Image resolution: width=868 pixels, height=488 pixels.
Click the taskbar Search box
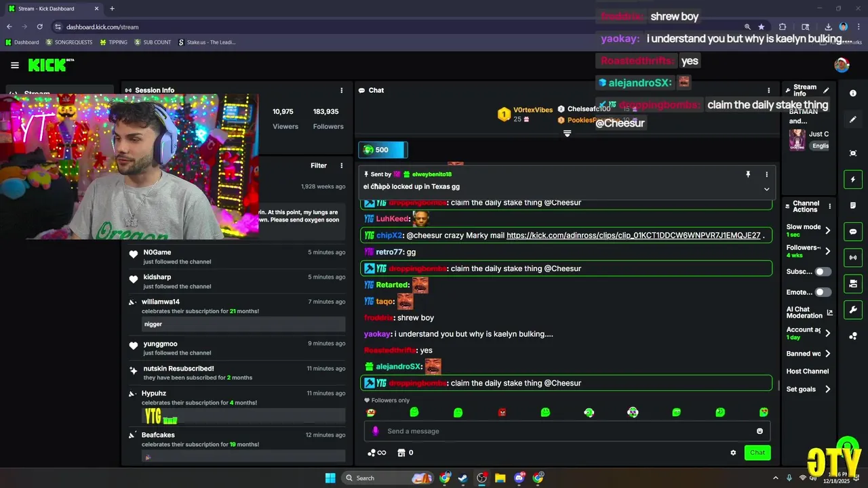coord(387,478)
